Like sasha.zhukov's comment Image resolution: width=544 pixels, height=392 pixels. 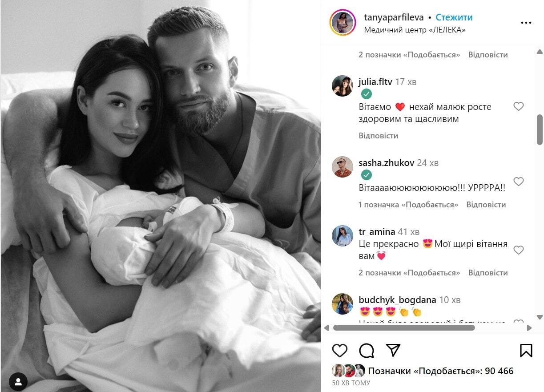(519, 182)
